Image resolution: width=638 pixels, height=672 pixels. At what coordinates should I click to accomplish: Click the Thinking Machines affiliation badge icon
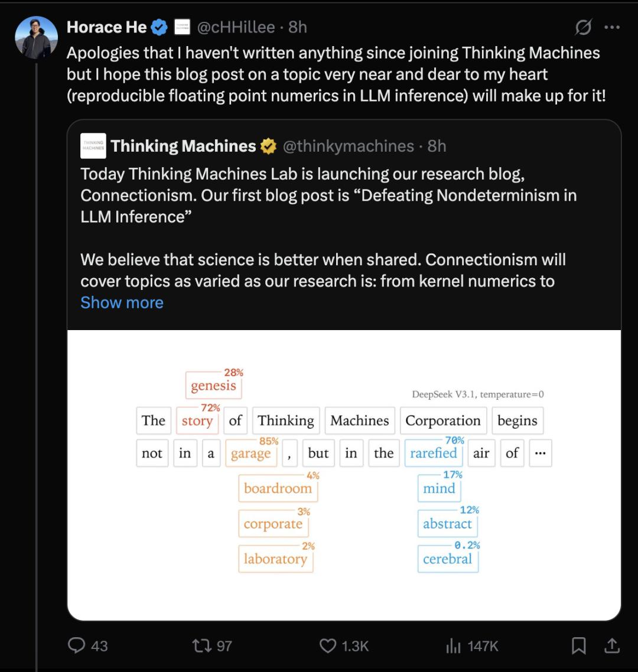[182, 27]
